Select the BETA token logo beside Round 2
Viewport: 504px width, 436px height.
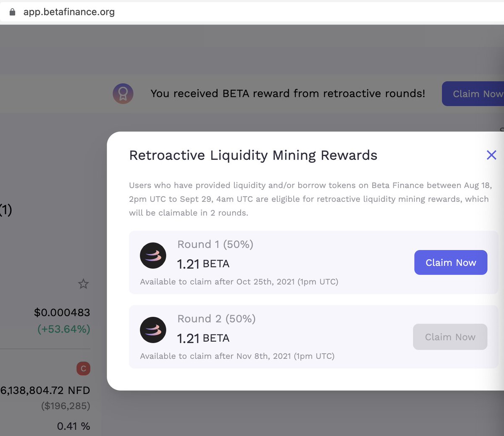153,330
